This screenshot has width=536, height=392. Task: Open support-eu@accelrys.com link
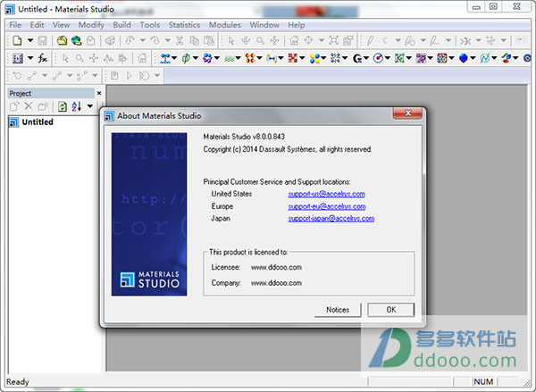(x=327, y=206)
